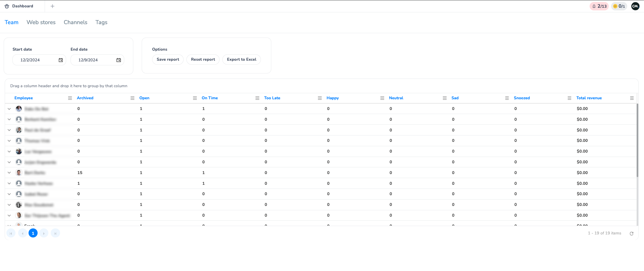Expand the row with 15 archived
This screenshot has height=271, width=644.
click(x=9, y=173)
